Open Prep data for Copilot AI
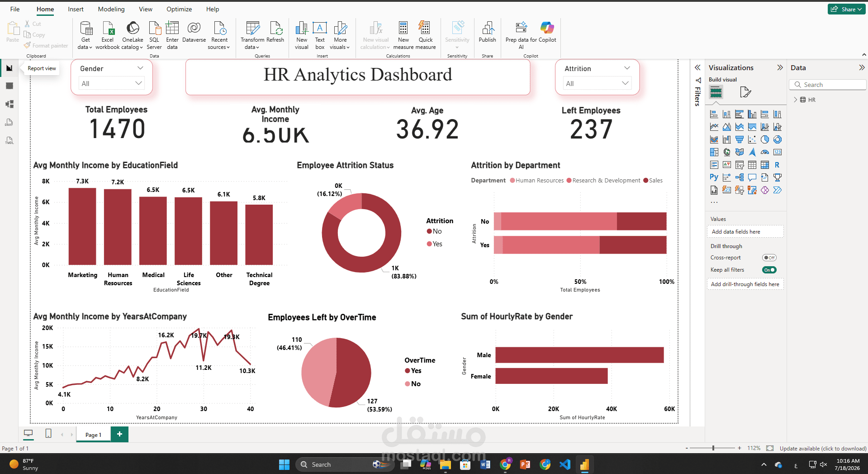Screen dimensions: 868x474 [x=521, y=35]
